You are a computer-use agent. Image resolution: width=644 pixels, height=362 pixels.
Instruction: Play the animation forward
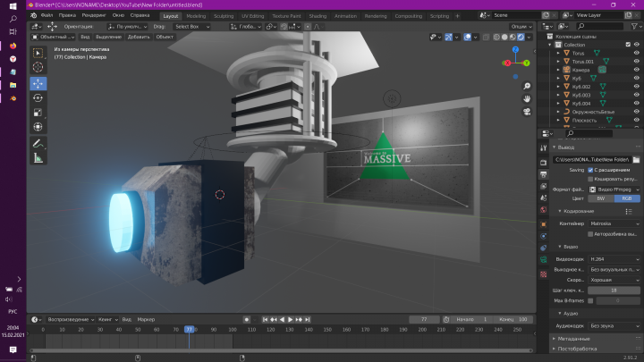tap(291, 319)
